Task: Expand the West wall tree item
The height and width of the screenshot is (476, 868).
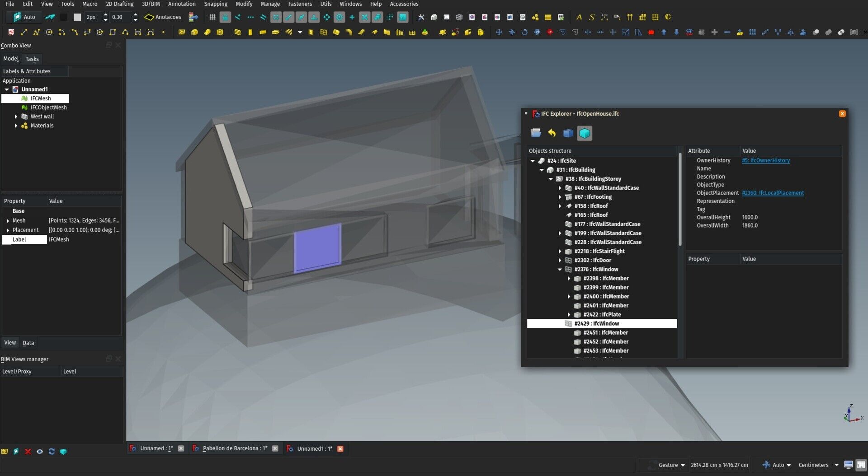Action: 16,117
